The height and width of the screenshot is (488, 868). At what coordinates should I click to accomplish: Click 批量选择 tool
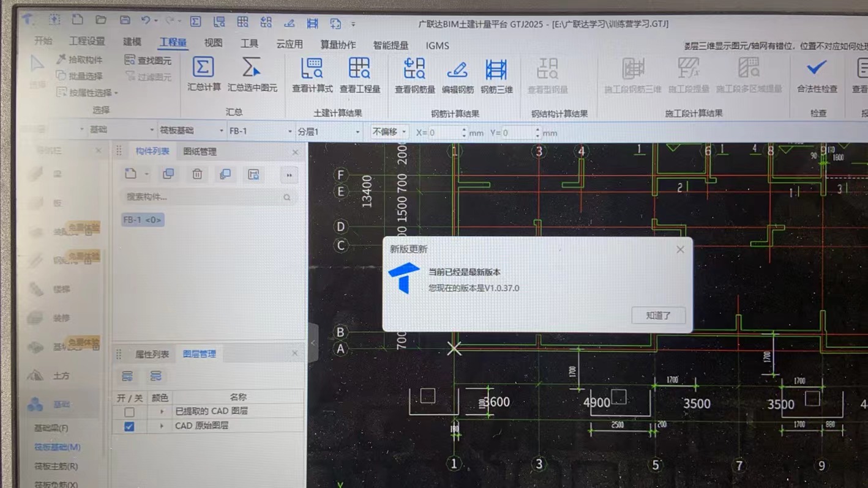pos(80,76)
